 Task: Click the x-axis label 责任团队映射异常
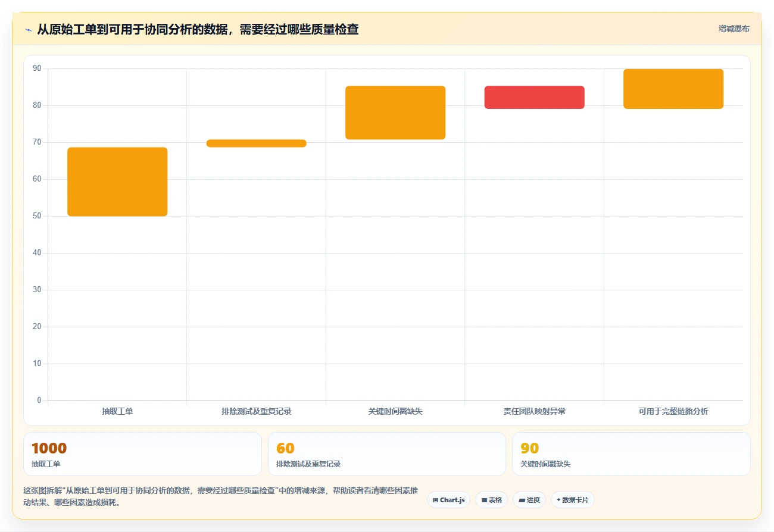534,411
